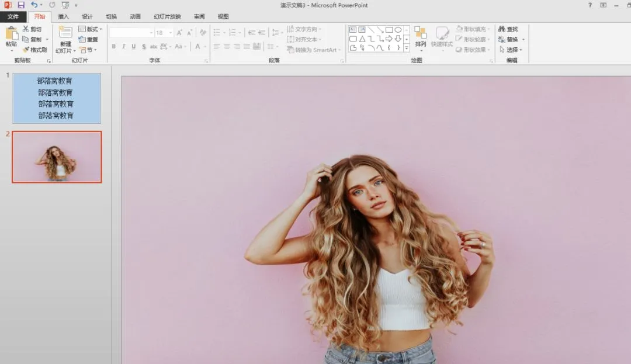This screenshot has width=631, height=364.
Task: Click the 查找 (Find) binoculars button
Action: pos(508,29)
